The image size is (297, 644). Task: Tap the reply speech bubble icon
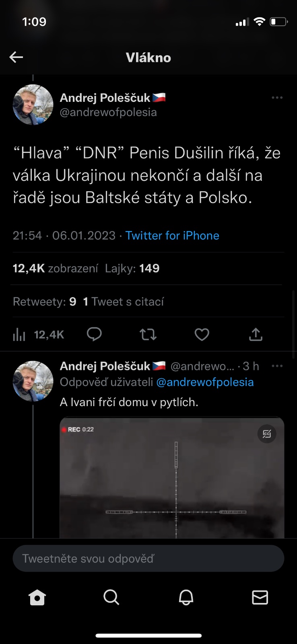(x=94, y=334)
